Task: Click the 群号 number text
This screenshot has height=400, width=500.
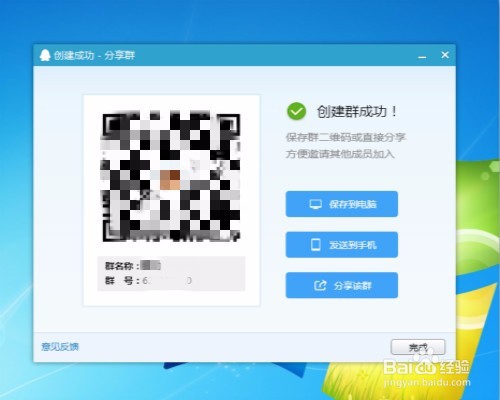Action: (167, 281)
